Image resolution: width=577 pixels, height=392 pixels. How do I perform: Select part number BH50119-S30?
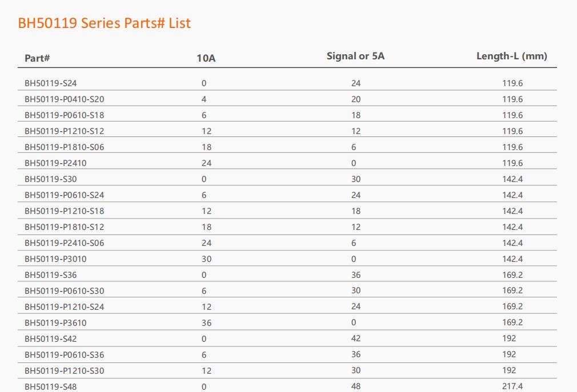click(50, 179)
